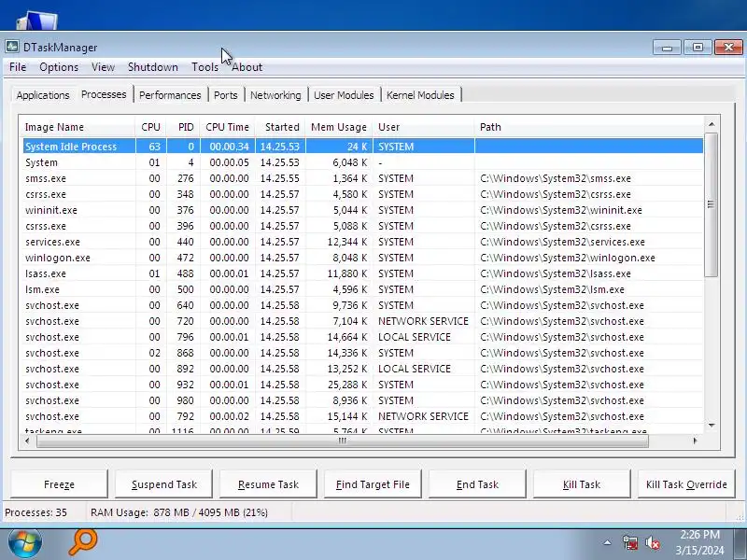Select svchost.exe with PID 932

tap(362, 385)
